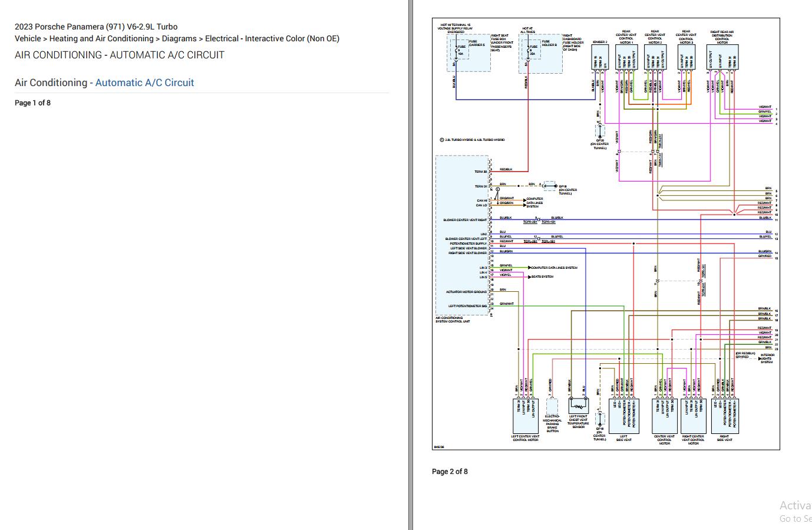Click Right Rear Air Distribution Control Motor box
This screenshot has width=812, height=530.
pos(722,58)
